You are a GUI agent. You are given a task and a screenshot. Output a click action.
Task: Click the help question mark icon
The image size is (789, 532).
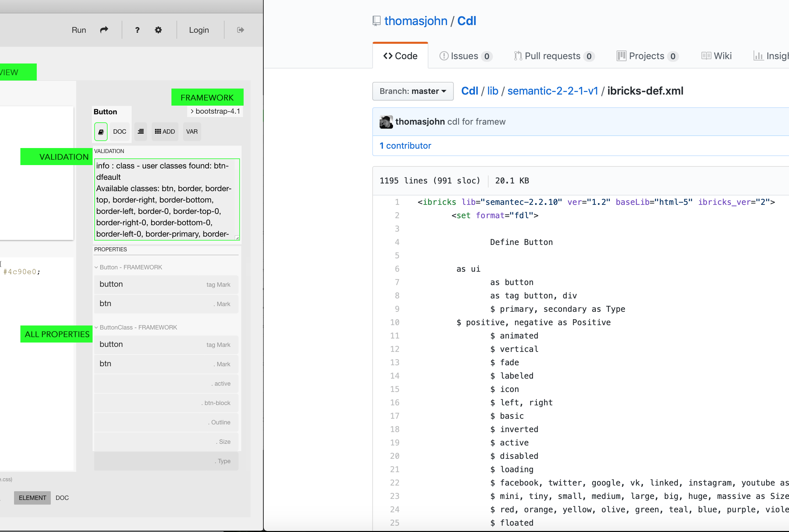(137, 30)
